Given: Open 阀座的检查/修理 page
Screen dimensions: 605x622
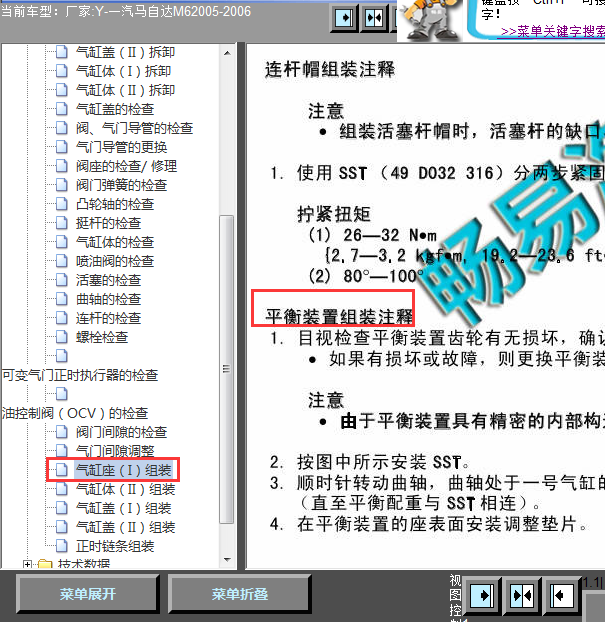Looking at the screenshot, I should [x=126, y=166].
